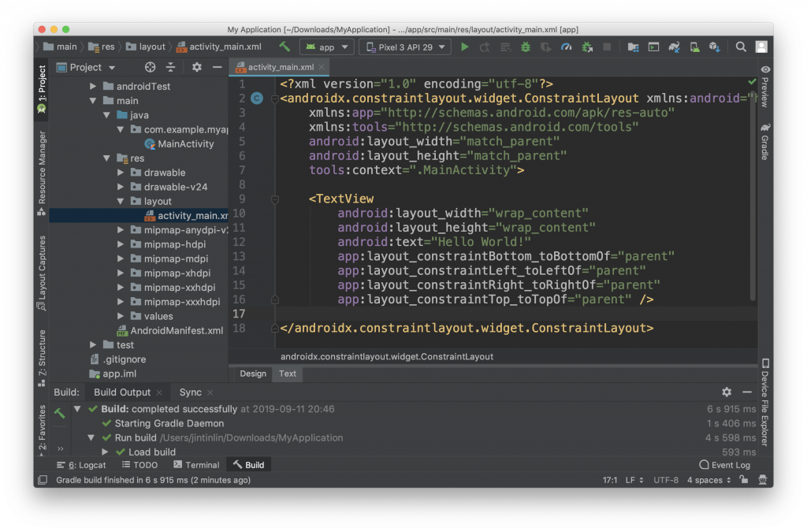Switch to the Text tab
The height and width of the screenshot is (532, 807).
287,374
